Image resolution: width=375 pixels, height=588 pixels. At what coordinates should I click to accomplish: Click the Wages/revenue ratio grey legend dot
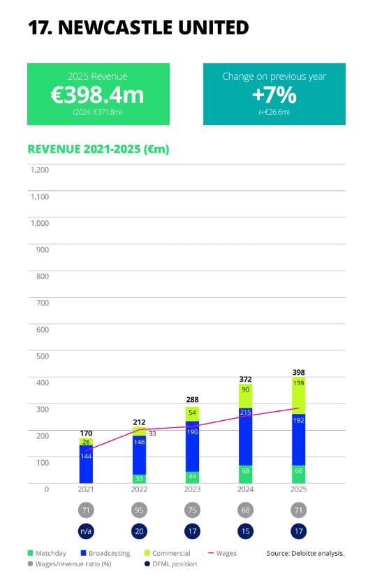[30, 564]
